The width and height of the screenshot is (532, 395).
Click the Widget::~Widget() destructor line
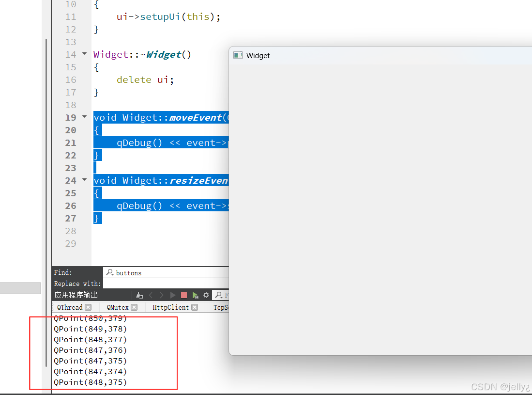point(142,55)
